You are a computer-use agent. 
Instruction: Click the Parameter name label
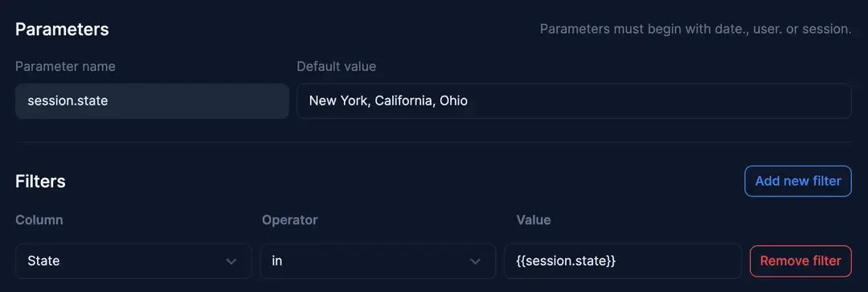(x=65, y=67)
